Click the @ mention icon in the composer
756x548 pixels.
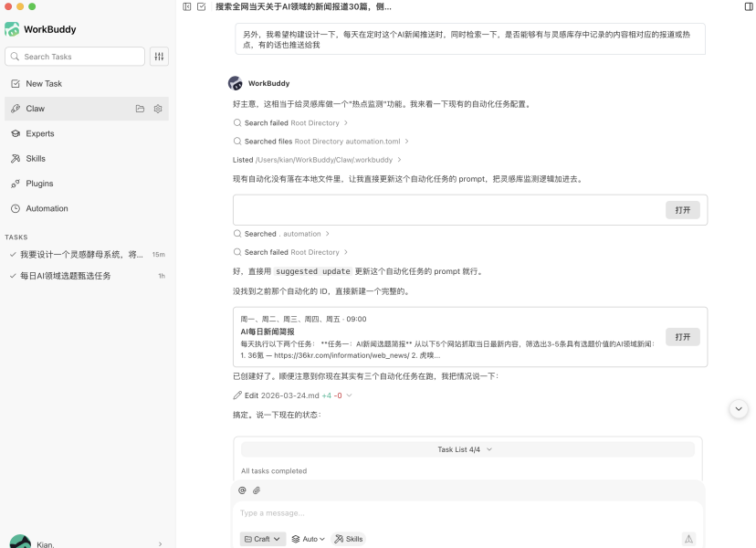tap(241, 490)
